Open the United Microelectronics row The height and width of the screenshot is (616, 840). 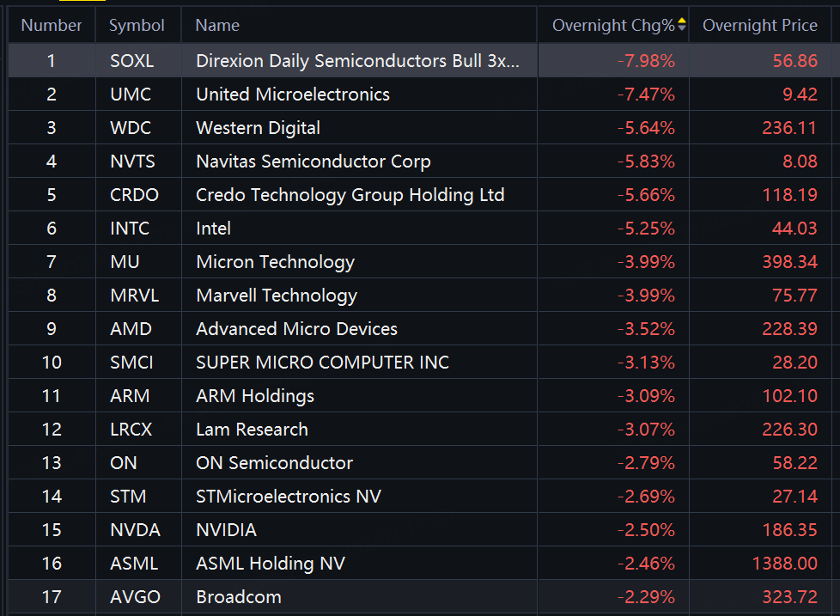292,95
